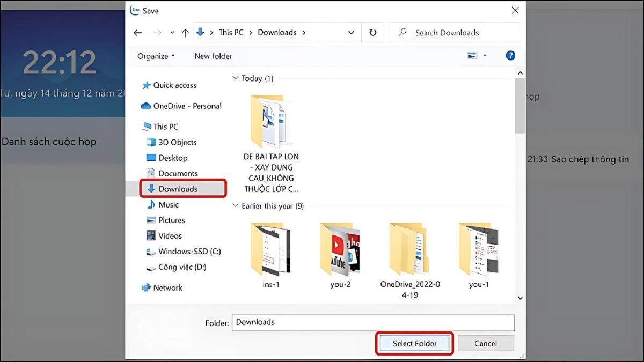The width and height of the screenshot is (644, 362).
Task: Open the Organize menu
Action: pos(156,56)
